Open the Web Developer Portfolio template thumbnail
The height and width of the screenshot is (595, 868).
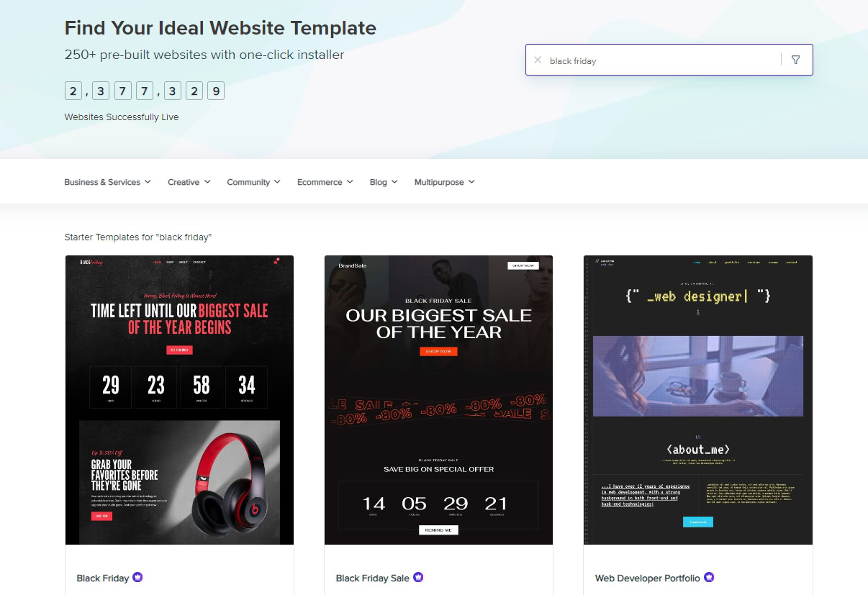coord(697,400)
